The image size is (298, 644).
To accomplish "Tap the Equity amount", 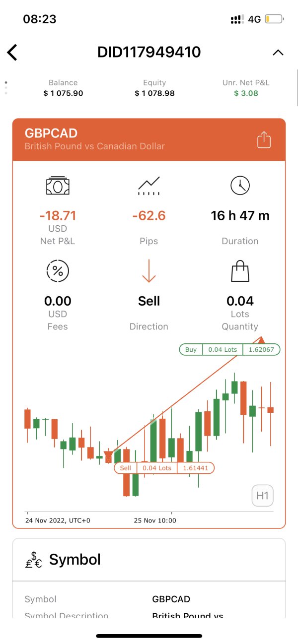I will click(x=154, y=93).
